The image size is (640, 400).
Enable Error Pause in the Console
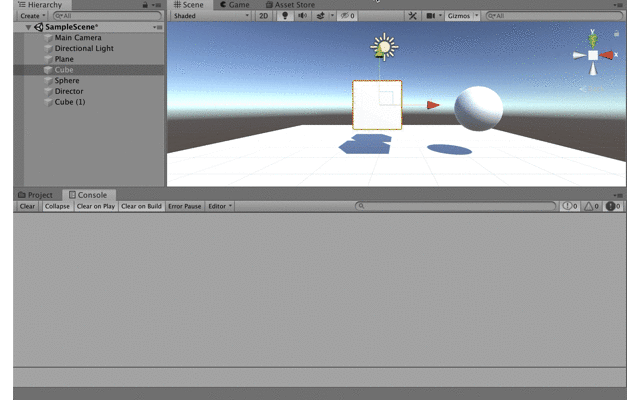click(184, 206)
